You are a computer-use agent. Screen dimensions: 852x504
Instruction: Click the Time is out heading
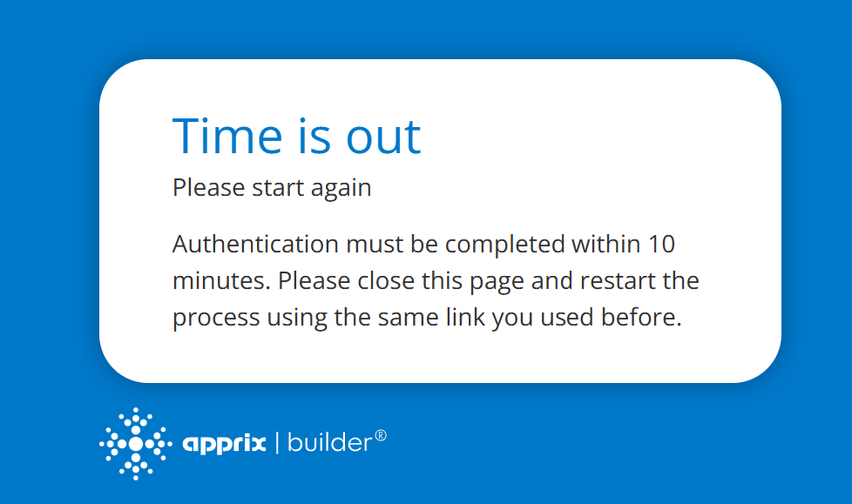point(296,136)
